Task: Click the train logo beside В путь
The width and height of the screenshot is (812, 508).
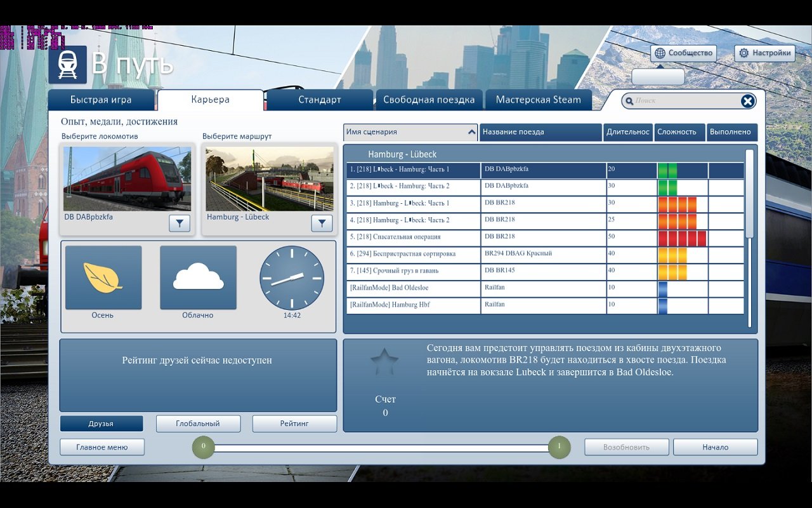Action: click(x=67, y=65)
